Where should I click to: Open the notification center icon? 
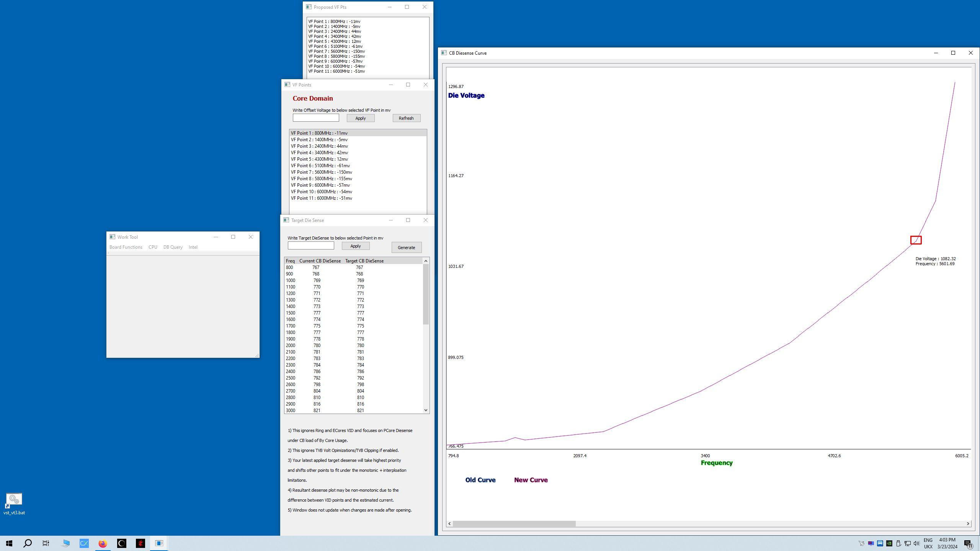point(968,543)
